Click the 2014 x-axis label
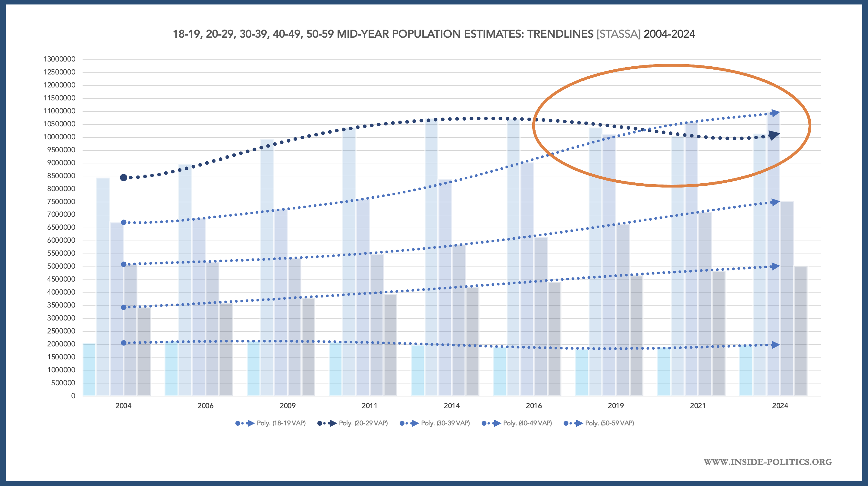The width and height of the screenshot is (868, 486). coord(451,406)
